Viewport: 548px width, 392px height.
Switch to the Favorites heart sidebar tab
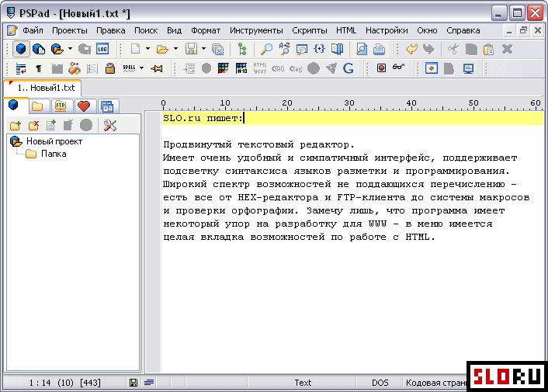tap(84, 106)
